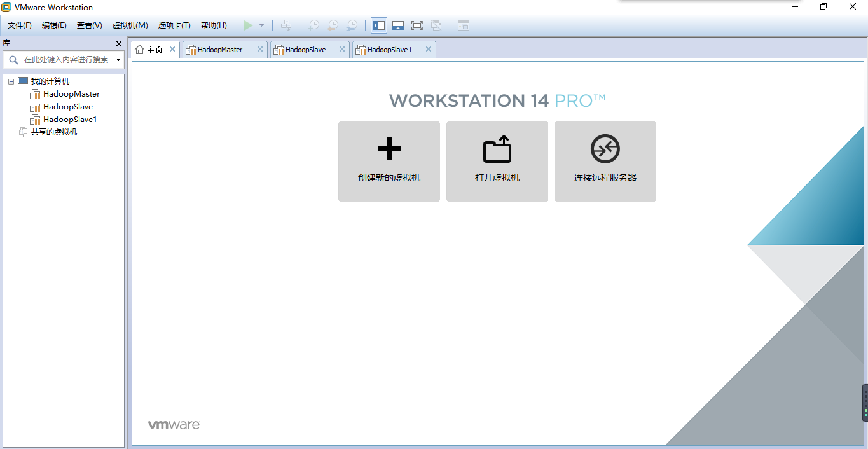Click the console view toolbar icon
868x449 pixels.
pos(464,25)
